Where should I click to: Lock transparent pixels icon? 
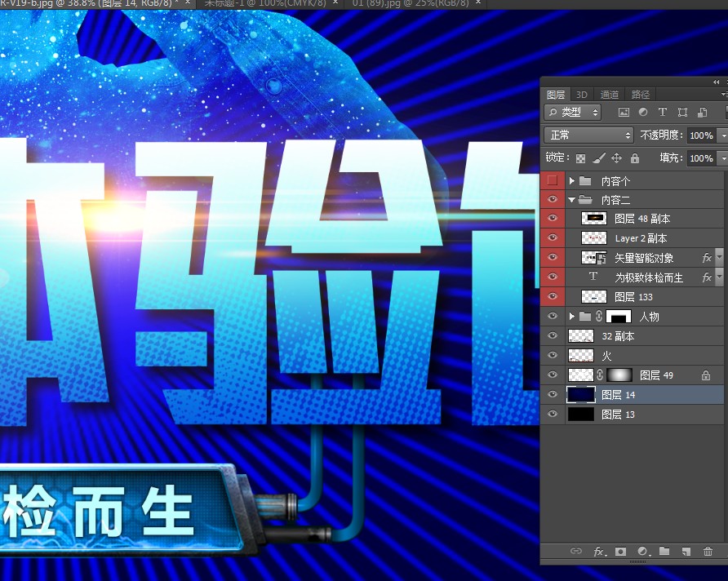click(580, 158)
